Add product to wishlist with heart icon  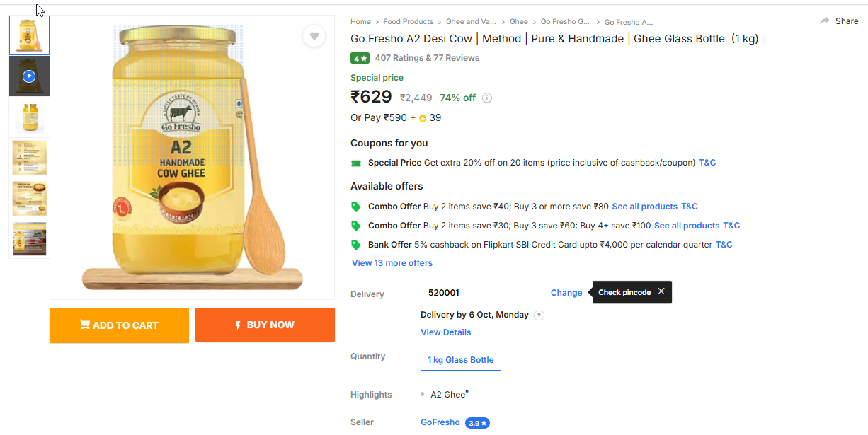pyautogui.click(x=314, y=36)
